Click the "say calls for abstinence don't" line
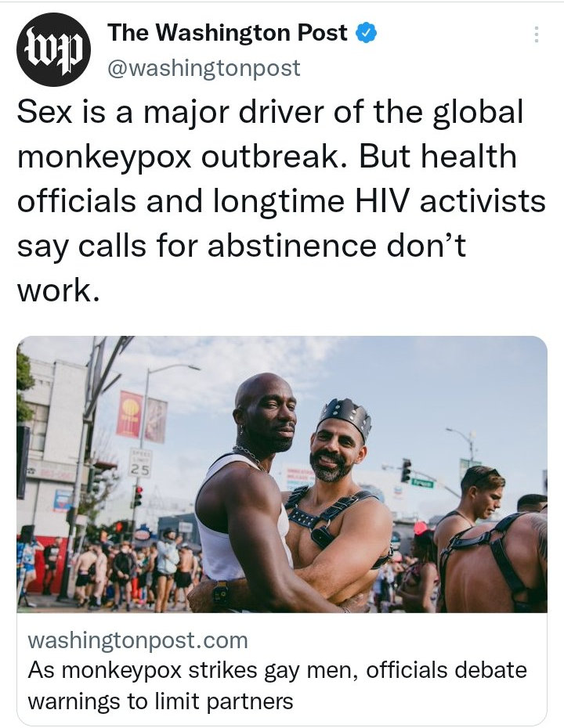 [241, 246]
